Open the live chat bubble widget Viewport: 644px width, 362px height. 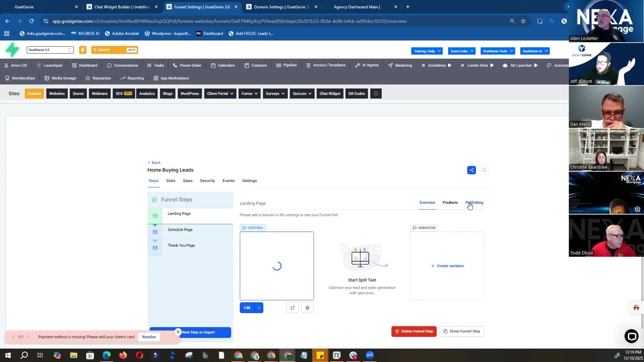631,336
